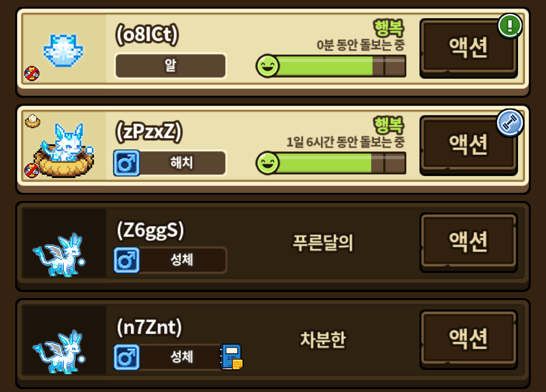Open 액션 button for egg o8ICt
Viewport: 546px width, 392px height.
tap(469, 48)
